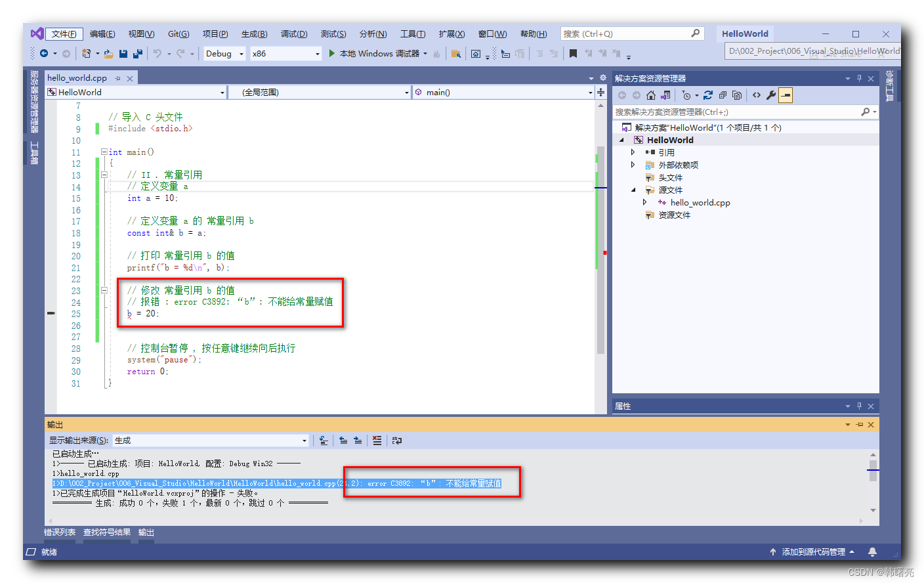
Task: Split editor window icon
Action: [x=600, y=93]
